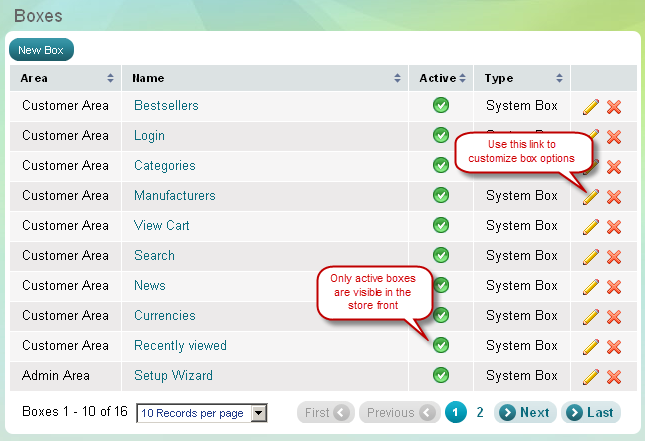Click pencil icon for Manufacturers row
Screen dimensions: 645x441
591,197
